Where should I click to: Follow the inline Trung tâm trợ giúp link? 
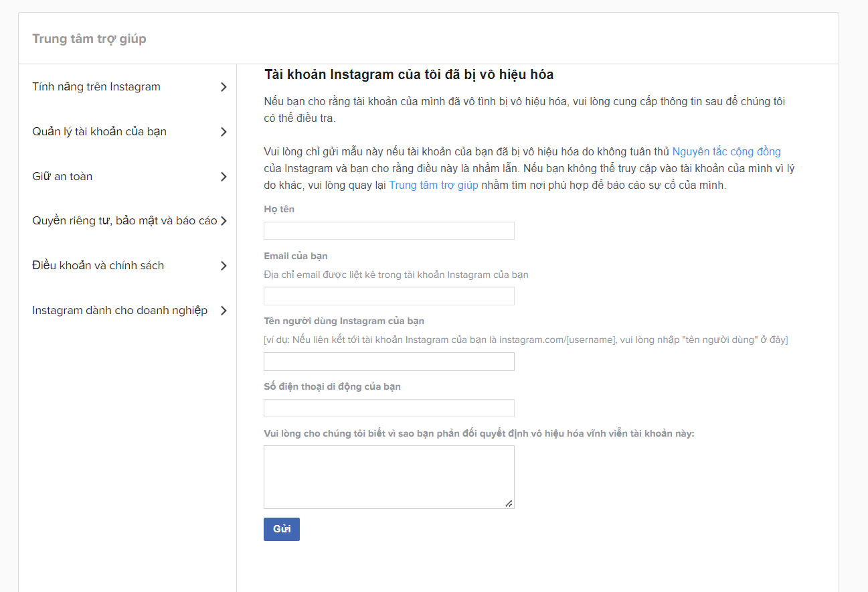[434, 186]
